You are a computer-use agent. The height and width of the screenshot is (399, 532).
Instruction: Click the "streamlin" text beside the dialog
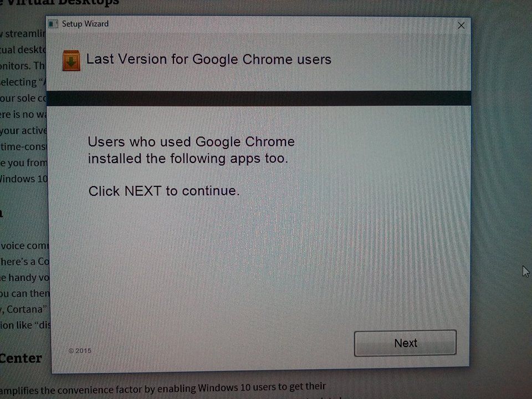pyautogui.click(x=25, y=34)
